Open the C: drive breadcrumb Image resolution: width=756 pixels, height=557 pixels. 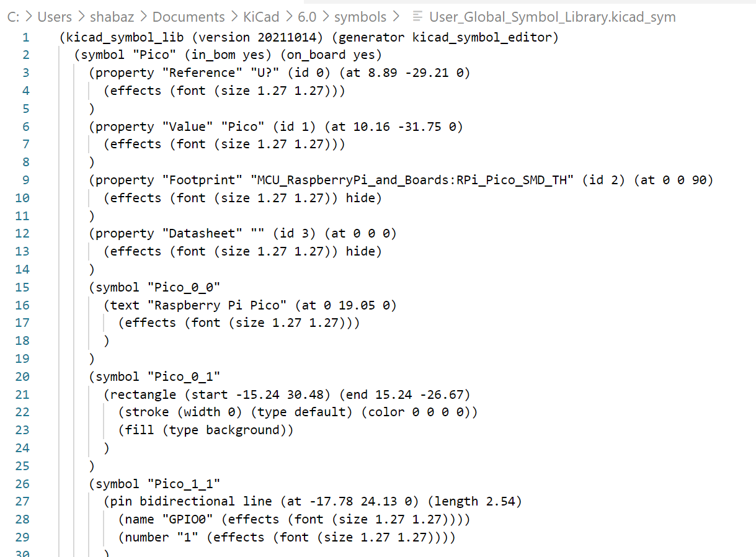[x=13, y=17]
